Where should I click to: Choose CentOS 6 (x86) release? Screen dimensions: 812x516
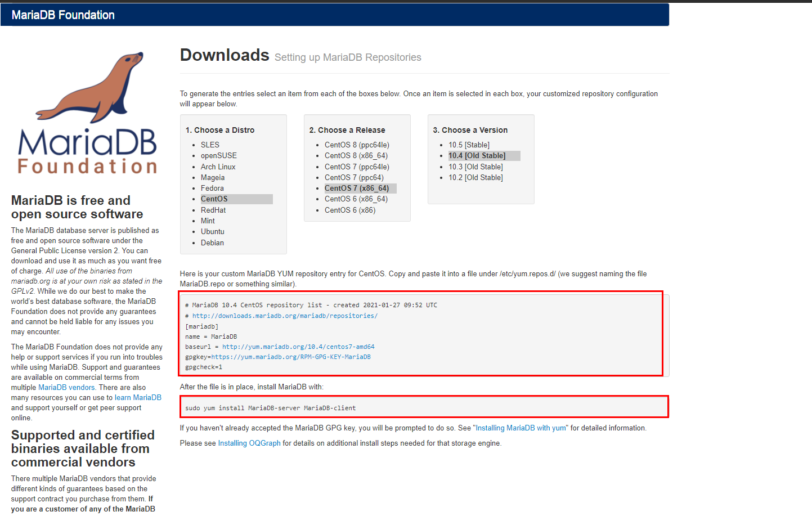[x=350, y=210]
